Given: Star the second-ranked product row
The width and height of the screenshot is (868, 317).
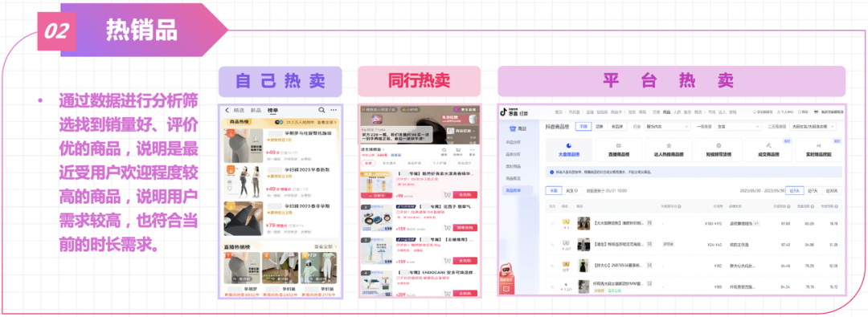Looking at the screenshot, I should click(552, 244).
